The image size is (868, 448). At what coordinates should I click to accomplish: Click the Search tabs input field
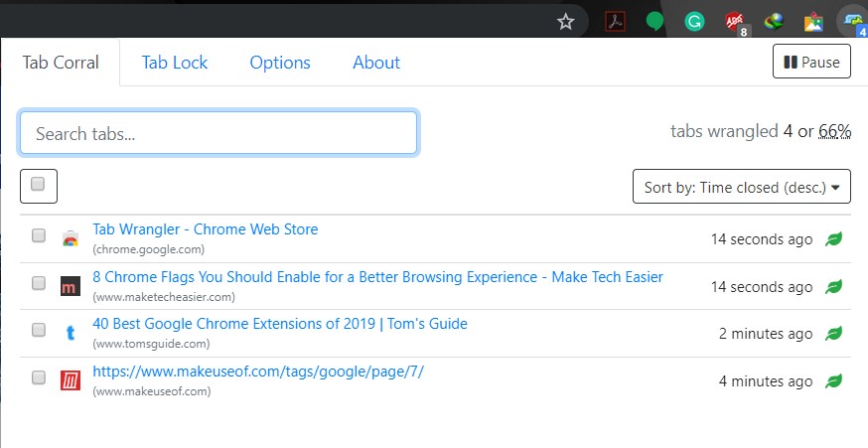point(218,133)
